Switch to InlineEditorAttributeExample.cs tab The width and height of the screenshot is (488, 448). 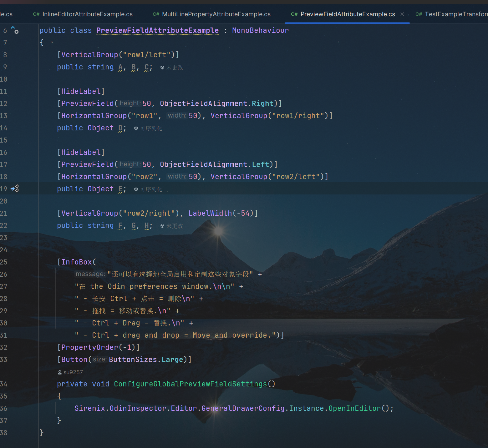coord(87,14)
